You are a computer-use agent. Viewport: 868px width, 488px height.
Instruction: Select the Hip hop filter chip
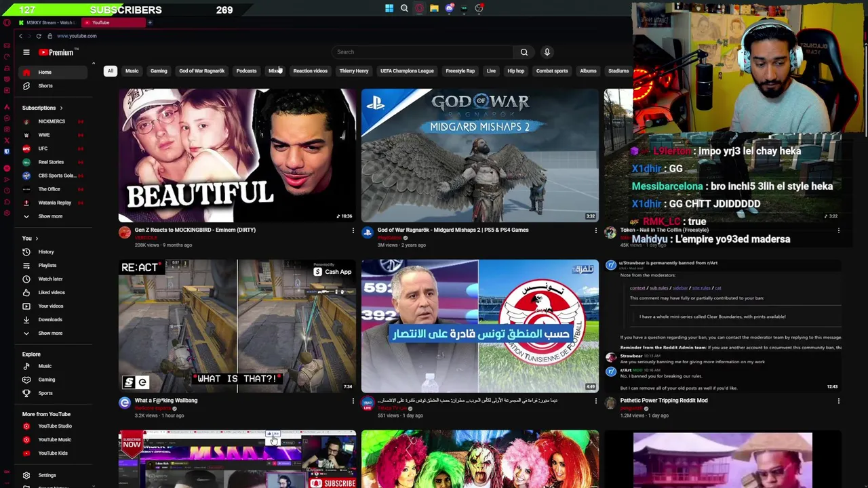click(x=515, y=70)
